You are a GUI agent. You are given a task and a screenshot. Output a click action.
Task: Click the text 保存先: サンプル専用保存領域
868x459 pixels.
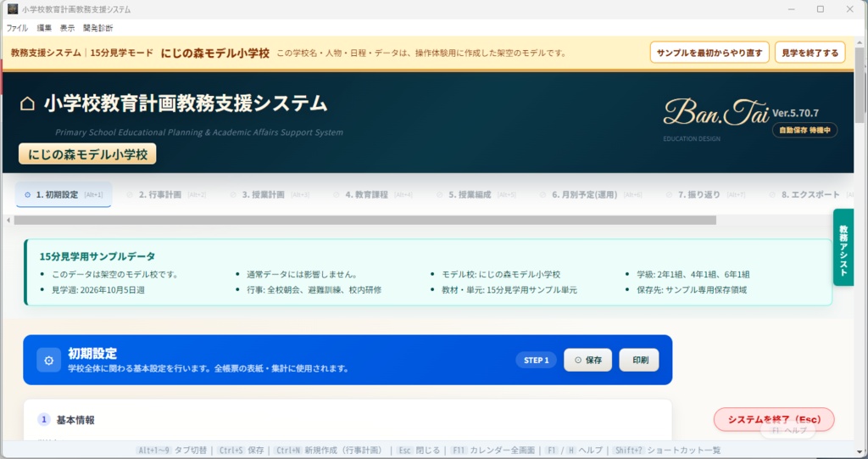pyautogui.click(x=692, y=290)
